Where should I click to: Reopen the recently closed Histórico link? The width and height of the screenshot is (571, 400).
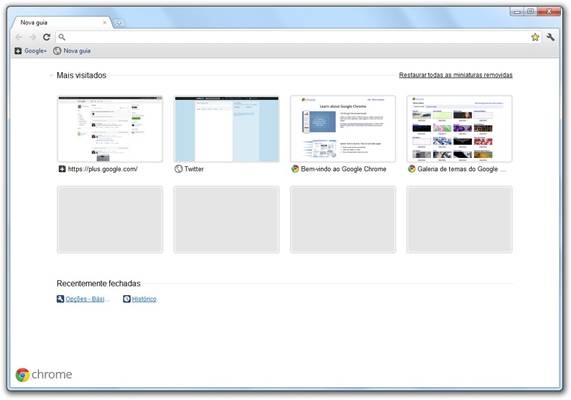[x=140, y=299]
